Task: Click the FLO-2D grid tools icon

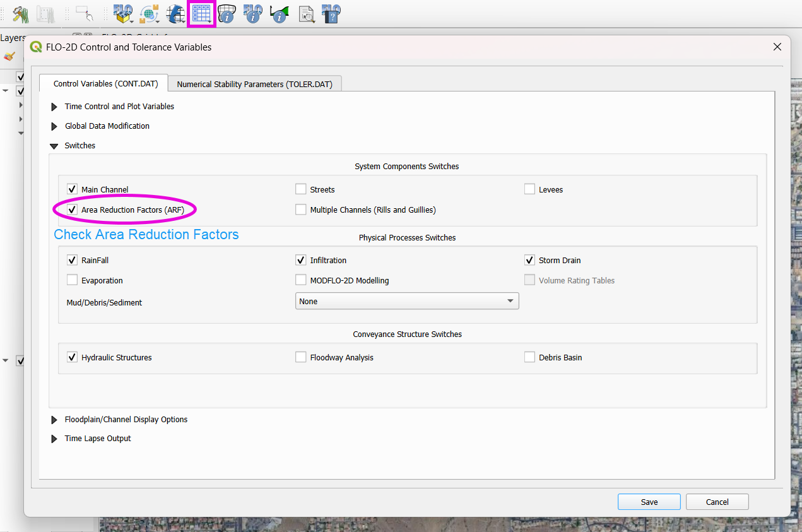Action: pyautogui.click(x=175, y=13)
